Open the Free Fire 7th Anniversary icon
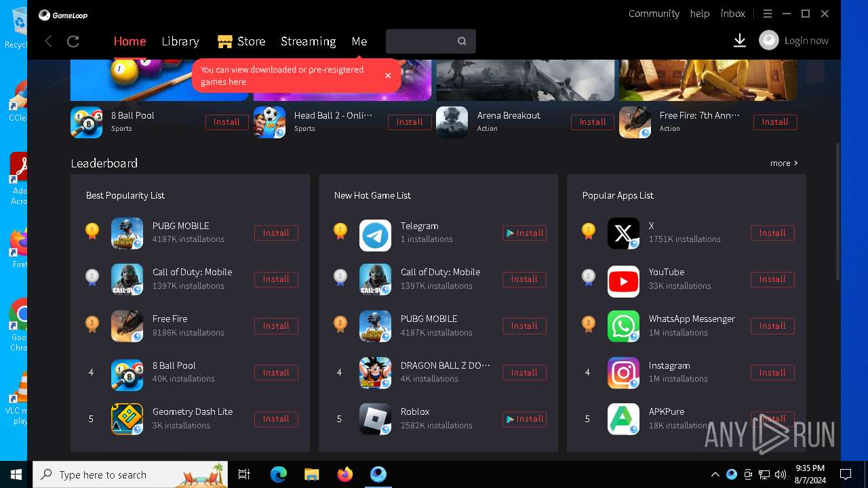The height and width of the screenshot is (488, 868). [x=635, y=122]
